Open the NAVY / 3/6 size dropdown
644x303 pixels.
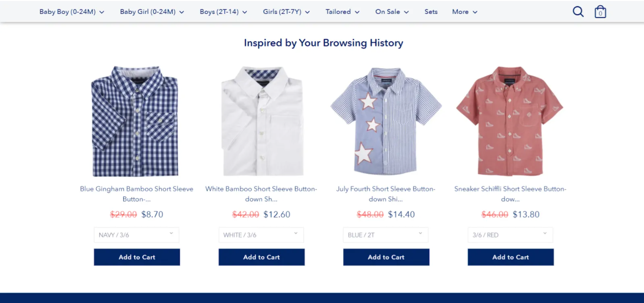[x=137, y=235]
